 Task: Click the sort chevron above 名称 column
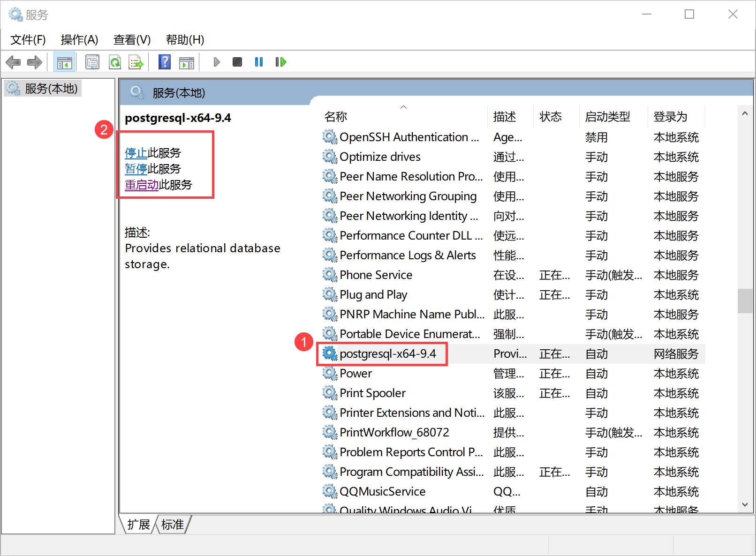403,106
